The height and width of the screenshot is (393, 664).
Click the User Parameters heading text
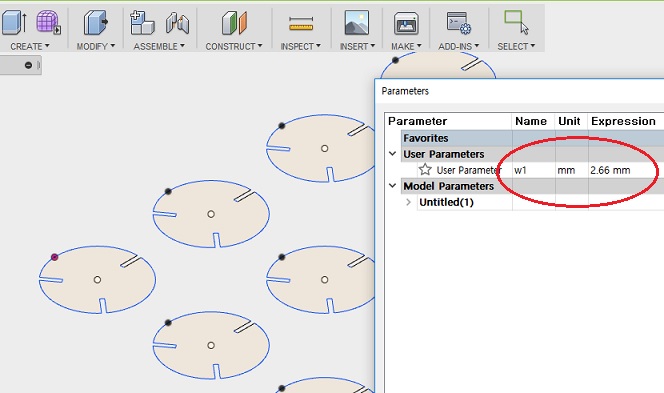(x=444, y=154)
